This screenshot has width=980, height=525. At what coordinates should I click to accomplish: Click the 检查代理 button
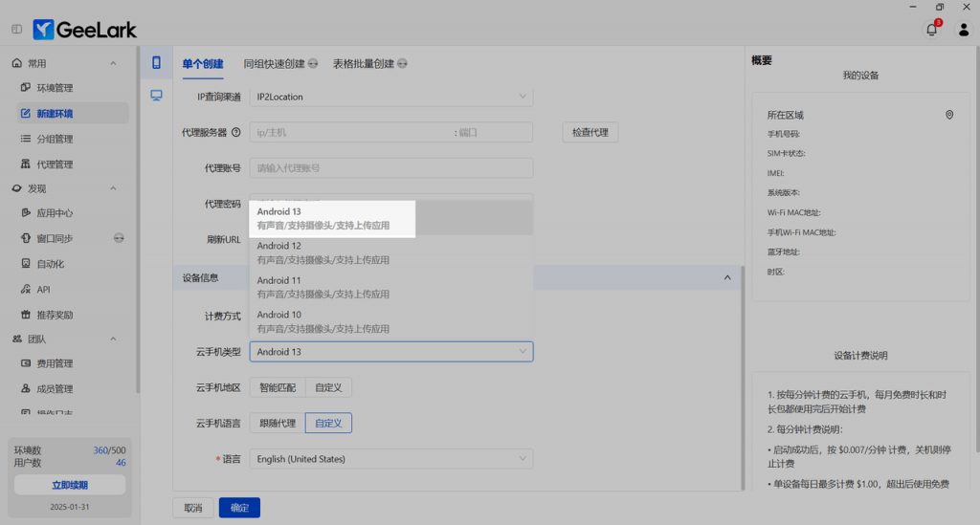(x=590, y=133)
